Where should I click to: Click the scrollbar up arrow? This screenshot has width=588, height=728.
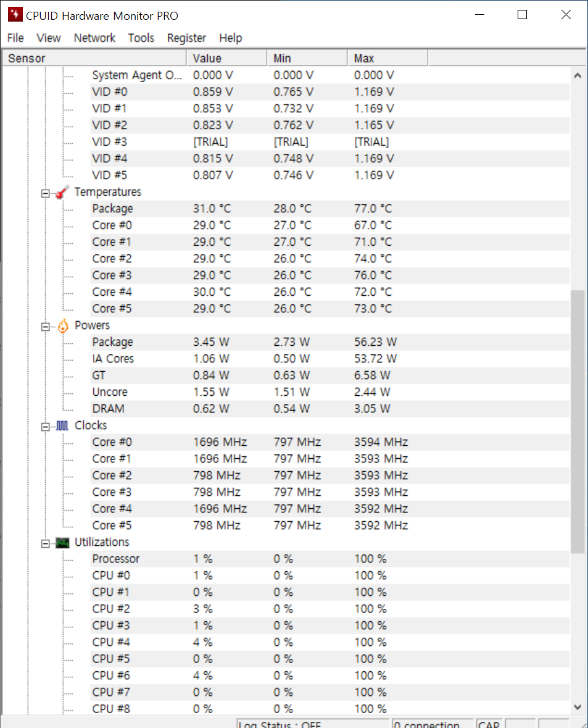[578, 75]
